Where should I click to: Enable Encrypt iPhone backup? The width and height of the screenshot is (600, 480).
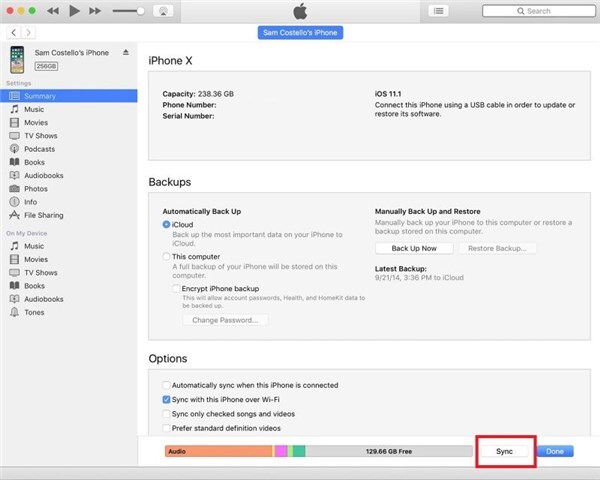[x=176, y=288]
